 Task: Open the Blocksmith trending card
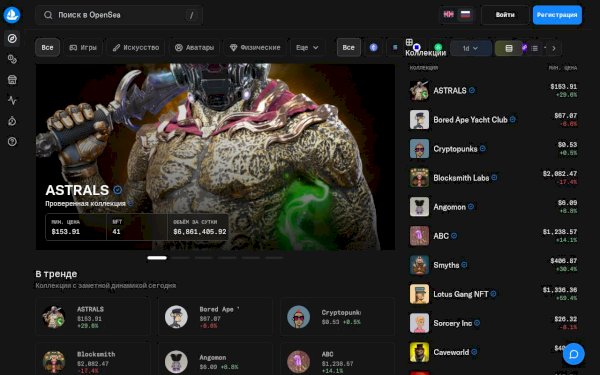pyautogui.click(x=93, y=360)
